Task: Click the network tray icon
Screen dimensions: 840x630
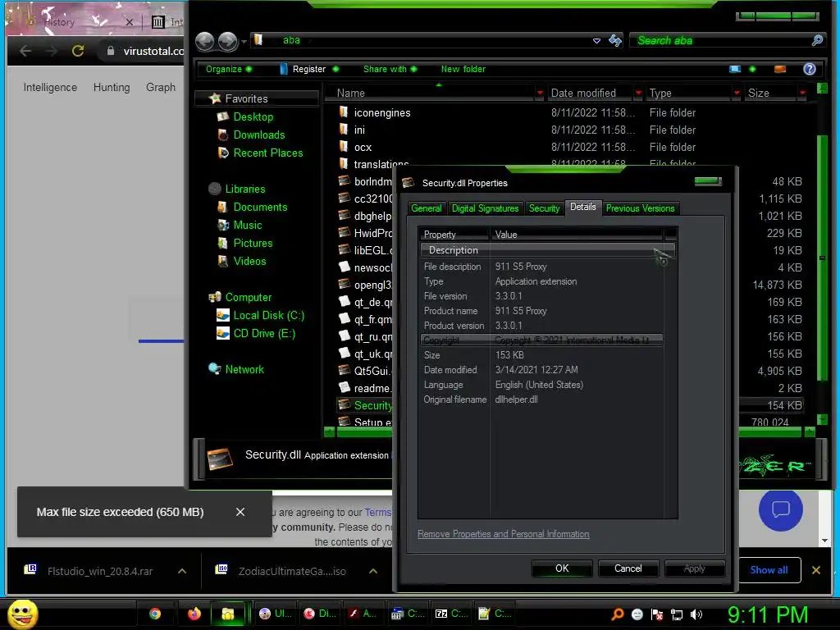Action: tap(677, 614)
